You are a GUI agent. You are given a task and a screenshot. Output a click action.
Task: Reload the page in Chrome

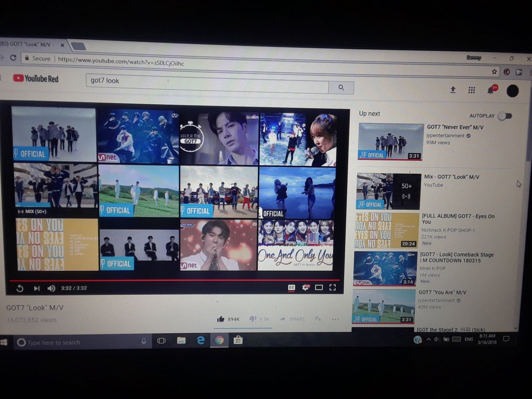coord(13,58)
